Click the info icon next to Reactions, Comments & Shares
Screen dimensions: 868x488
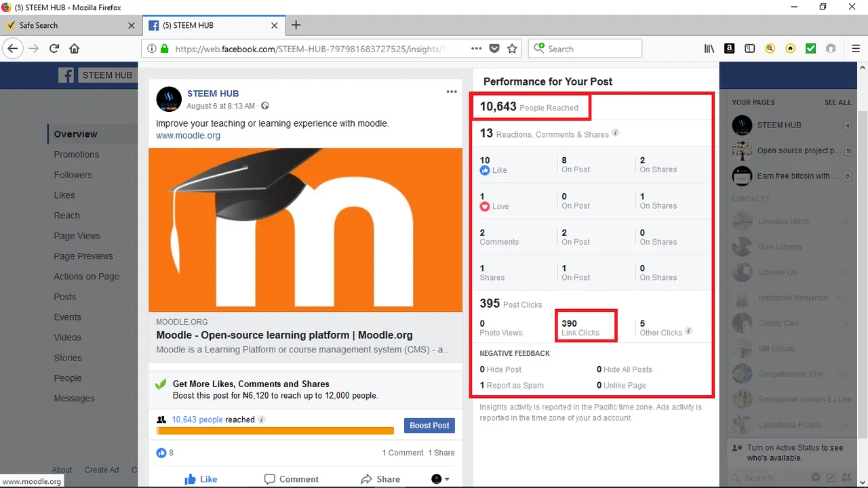616,133
